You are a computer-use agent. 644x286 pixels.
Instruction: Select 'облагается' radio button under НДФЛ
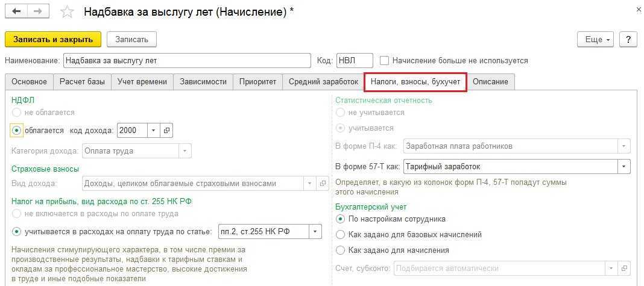pyautogui.click(x=17, y=130)
